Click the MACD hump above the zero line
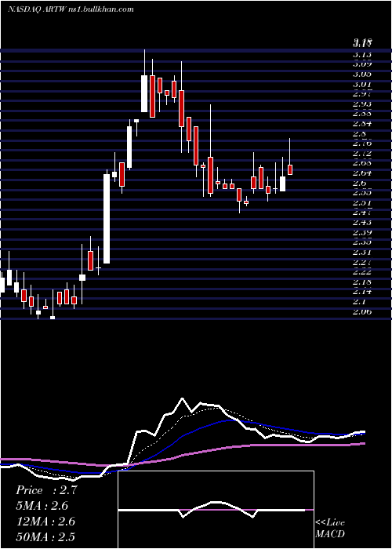This screenshot has height=549, width=392. (x=216, y=503)
